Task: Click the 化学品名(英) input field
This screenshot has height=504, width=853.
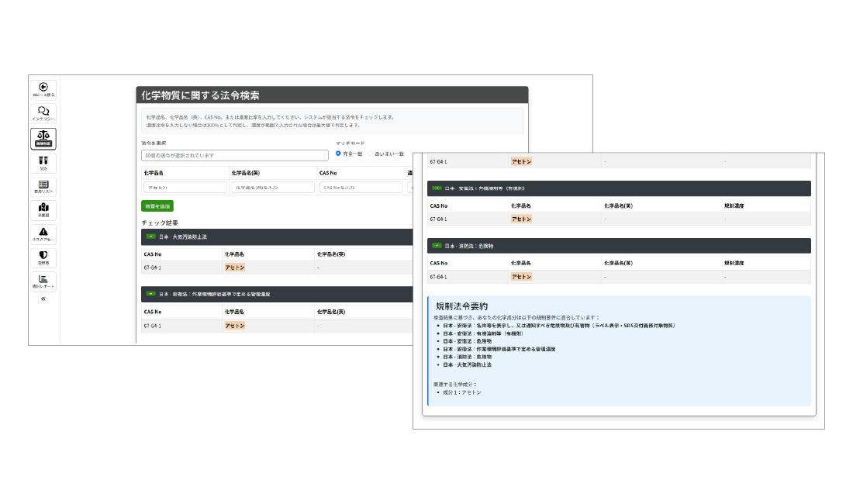Action: 271,188
